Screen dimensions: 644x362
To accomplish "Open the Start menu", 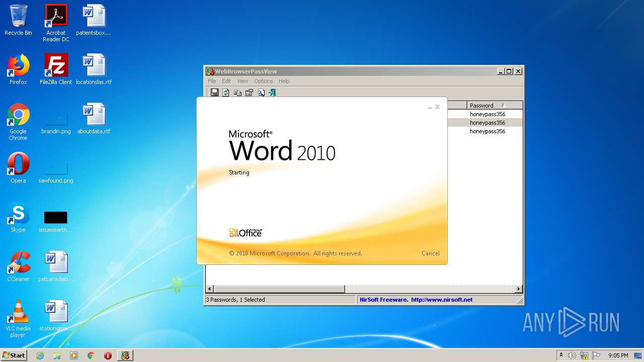I will pos(14,355).
